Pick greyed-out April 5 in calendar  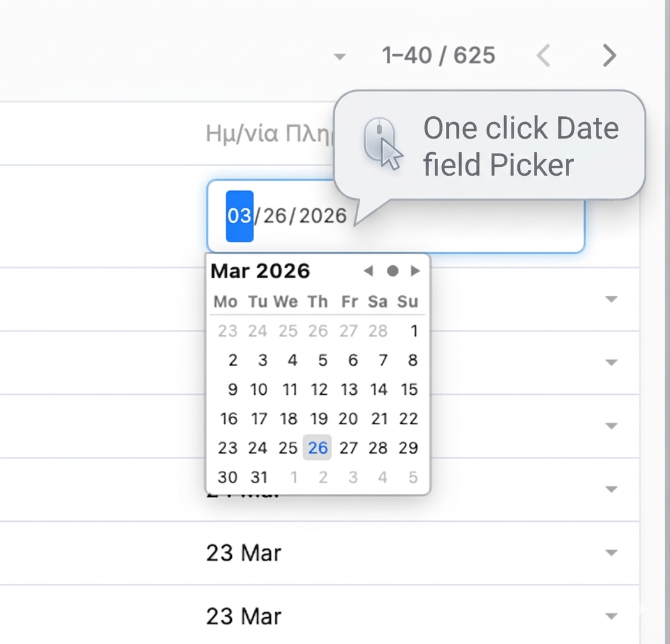pyautogui.click(x=413, y=477)
